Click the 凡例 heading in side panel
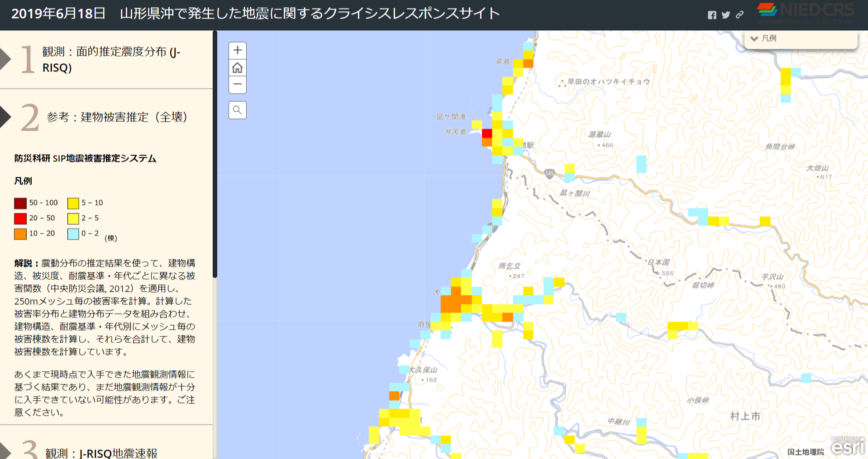This screenshot has width=868, height=459. pos(23,181)
